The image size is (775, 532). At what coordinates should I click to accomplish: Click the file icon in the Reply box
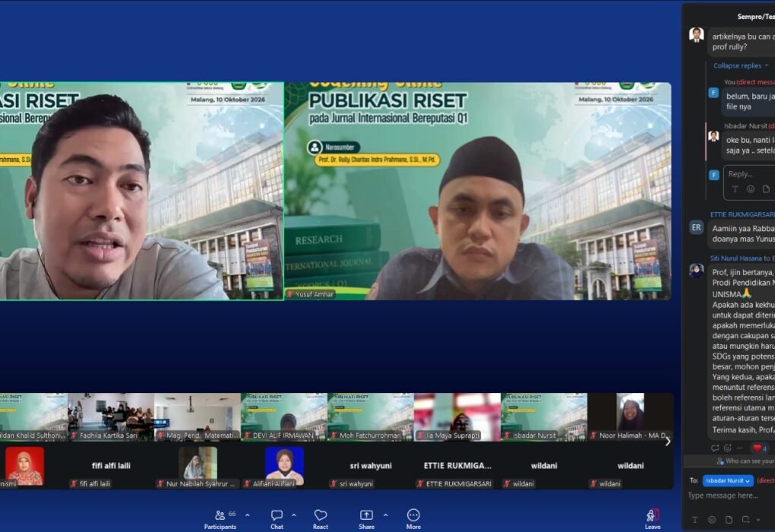pyautogui.click(x=766, y=189)
